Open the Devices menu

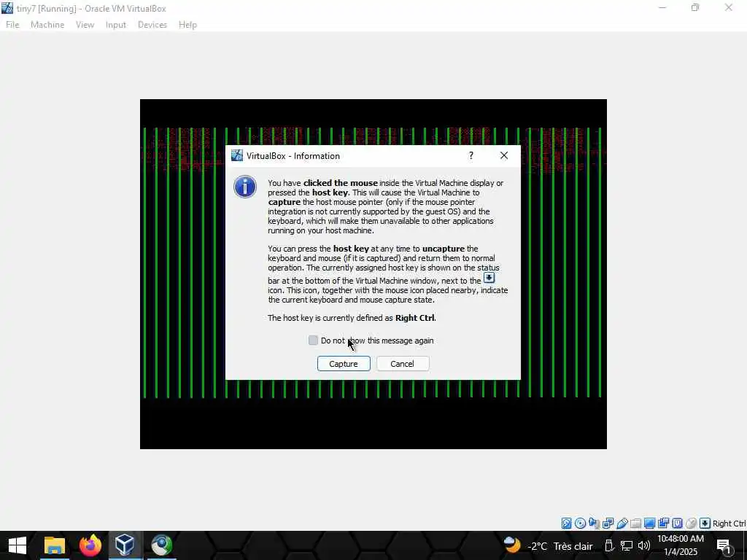point(152,25)
